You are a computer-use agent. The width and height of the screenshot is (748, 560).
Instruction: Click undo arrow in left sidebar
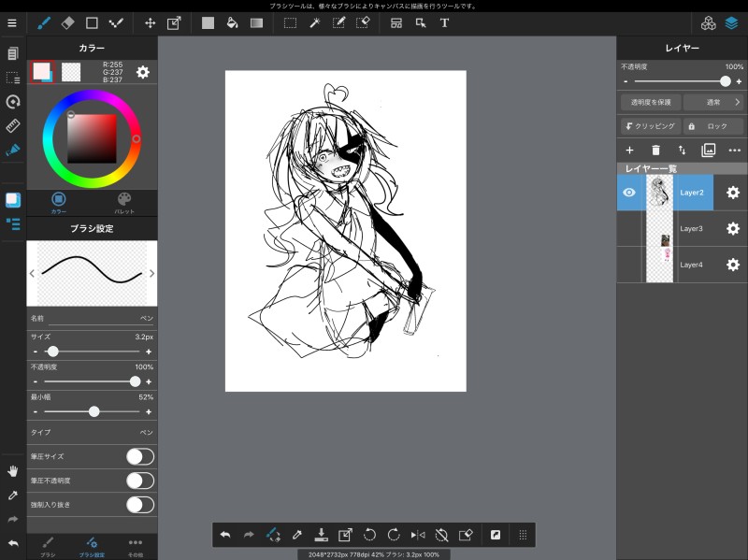pos(13,543)
